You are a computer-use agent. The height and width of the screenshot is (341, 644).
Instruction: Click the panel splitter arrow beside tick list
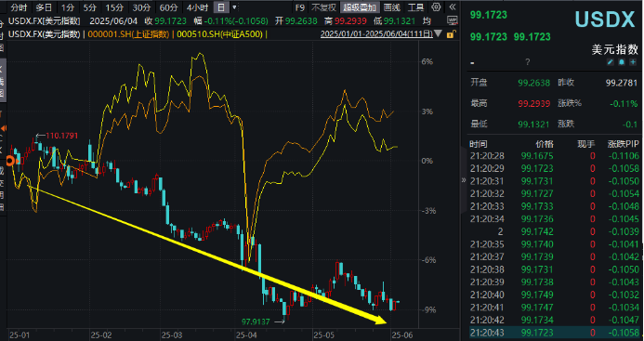click(464, 180)
